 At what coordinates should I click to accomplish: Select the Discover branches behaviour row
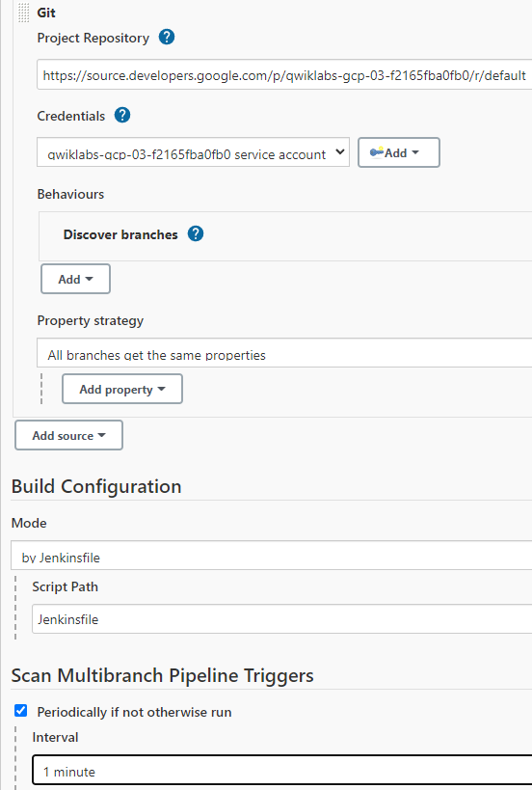click(285, 235)
